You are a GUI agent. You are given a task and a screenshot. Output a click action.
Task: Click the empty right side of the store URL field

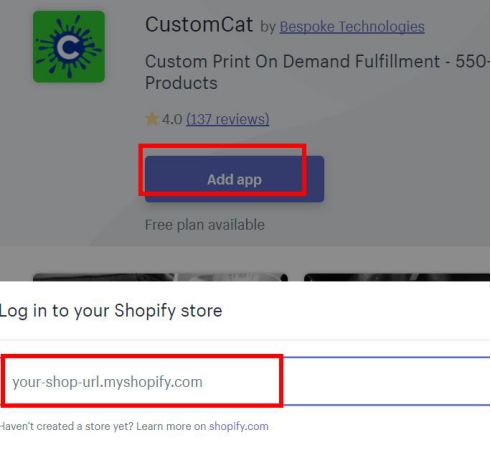pyautogui.click(x=387, y=381)
